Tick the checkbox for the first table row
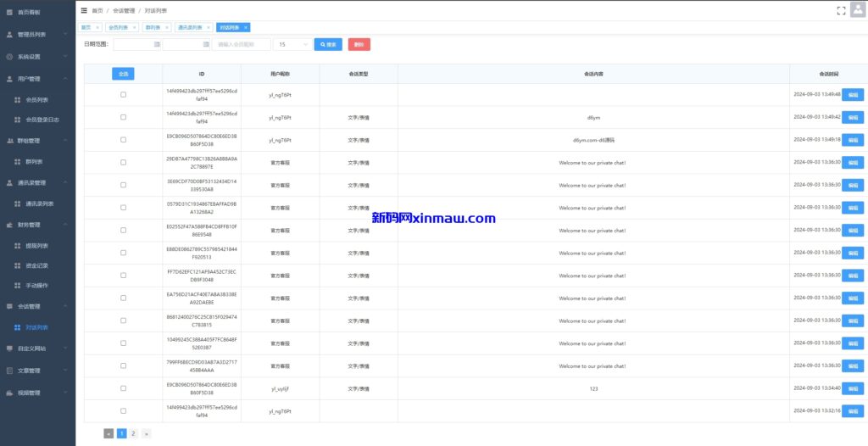Viewport: 868px width, 446px height. click(123, 94)
